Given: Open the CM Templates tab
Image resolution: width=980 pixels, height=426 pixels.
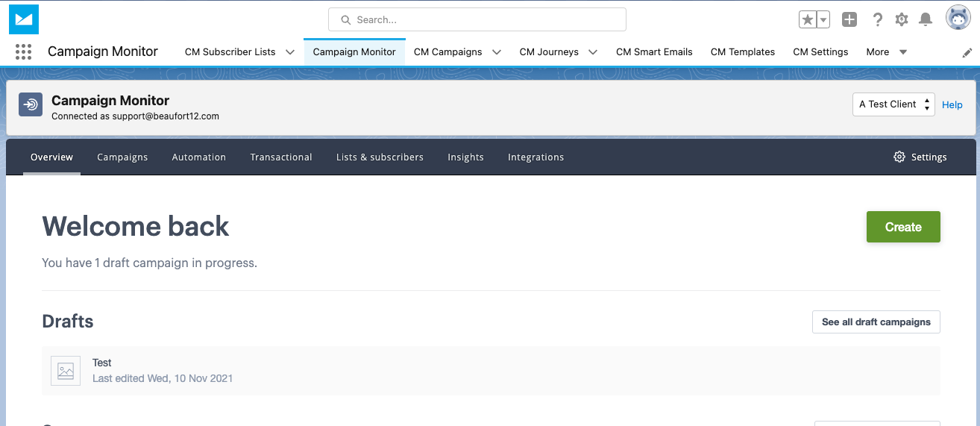Looking at the screenshot, I should point(743,51).
